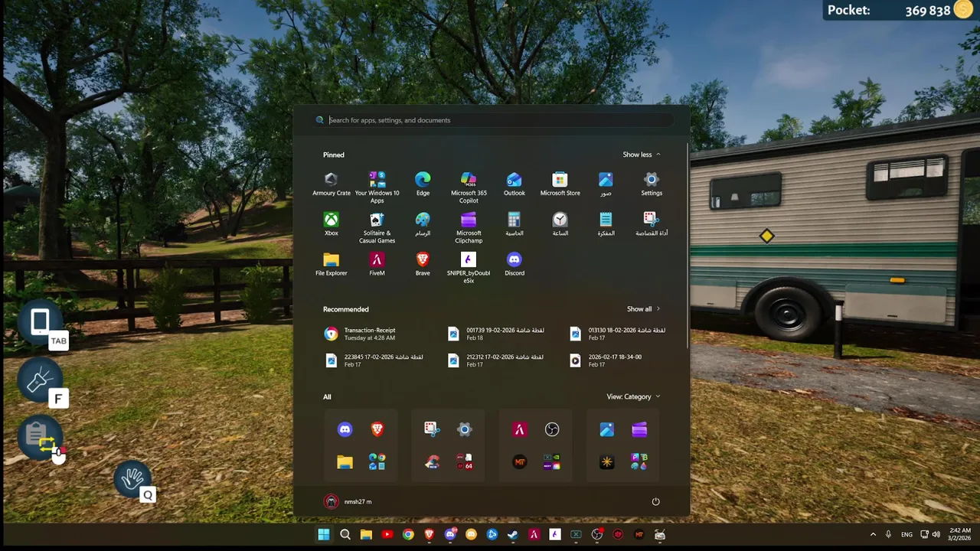
Task: Open the volume speaker tray icon
Action: 937,534
